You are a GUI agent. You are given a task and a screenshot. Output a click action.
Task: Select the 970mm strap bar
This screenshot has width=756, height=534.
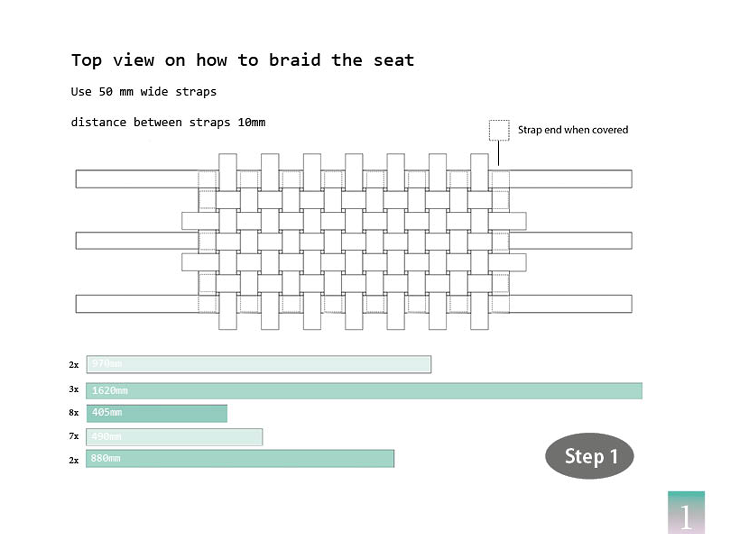[259, 364]
